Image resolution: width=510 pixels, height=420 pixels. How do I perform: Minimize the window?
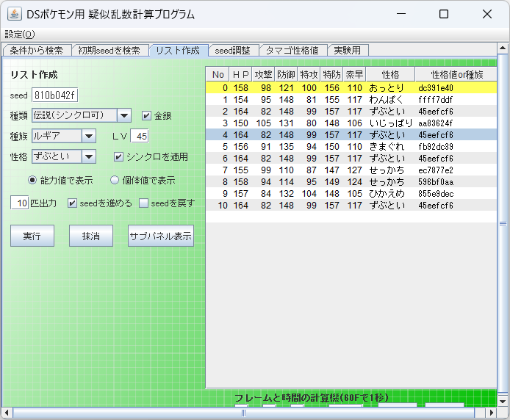(401, 14)
